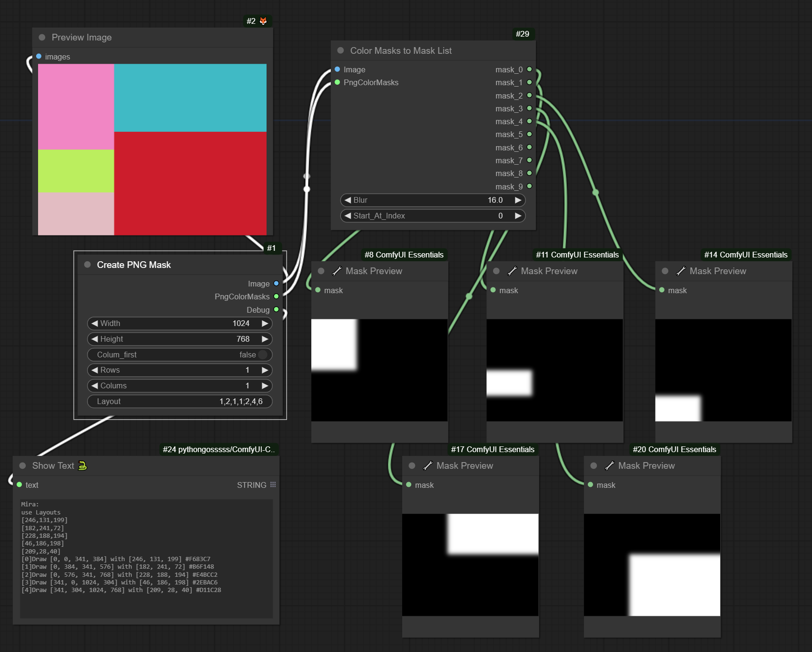812x652 pixels.
Task: Collapse Mask Preview #11 via its title dot
Action: coord(496,271)
